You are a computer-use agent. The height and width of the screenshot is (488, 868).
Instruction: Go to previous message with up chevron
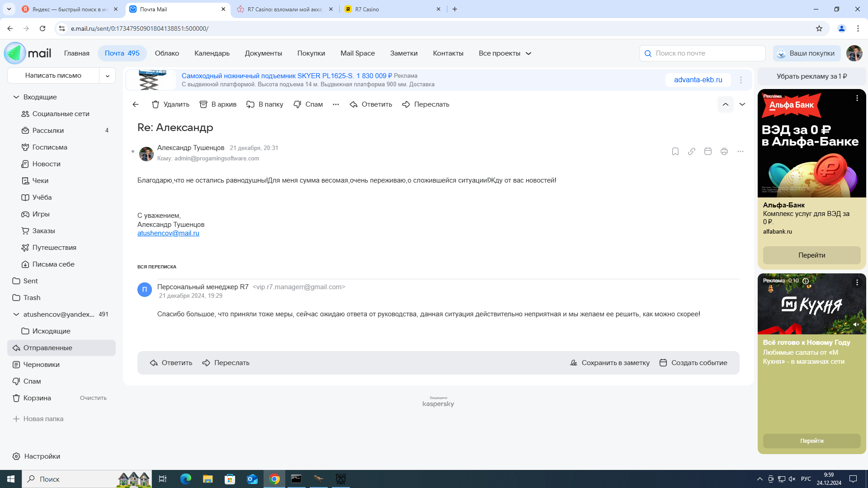tap(726, 104)
